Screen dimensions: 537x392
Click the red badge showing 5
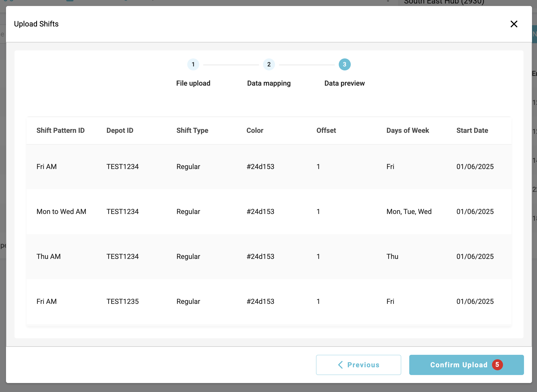[497, 365]
